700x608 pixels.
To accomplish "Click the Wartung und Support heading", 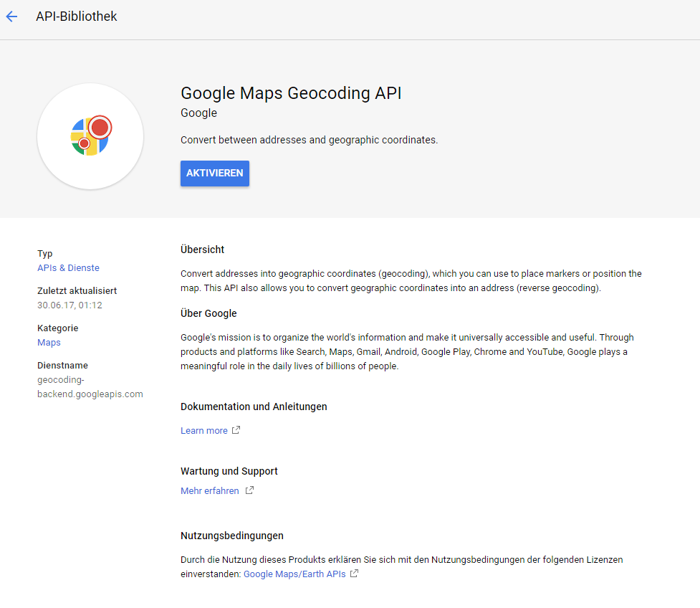I will 229,471.
